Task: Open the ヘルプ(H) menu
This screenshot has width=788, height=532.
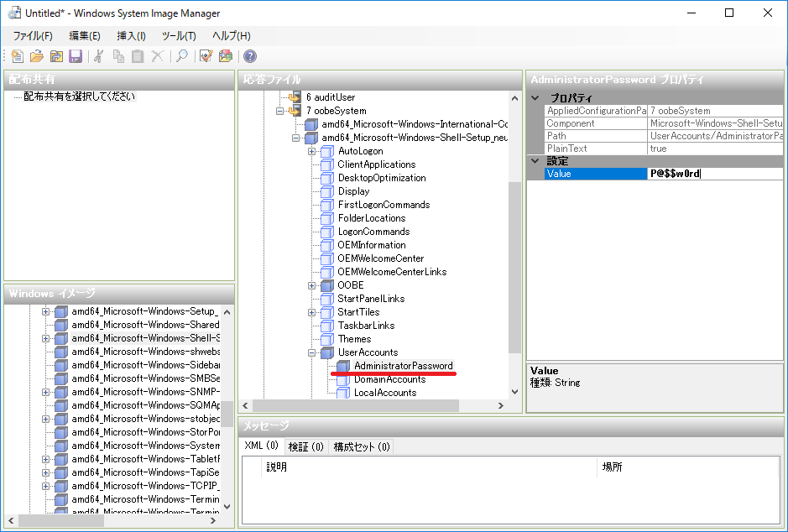Action: click(231, 36)
